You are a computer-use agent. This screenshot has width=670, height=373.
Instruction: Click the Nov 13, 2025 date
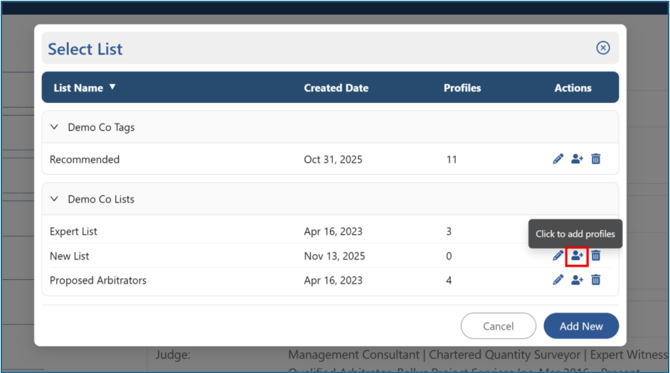[x=335, y=256]
